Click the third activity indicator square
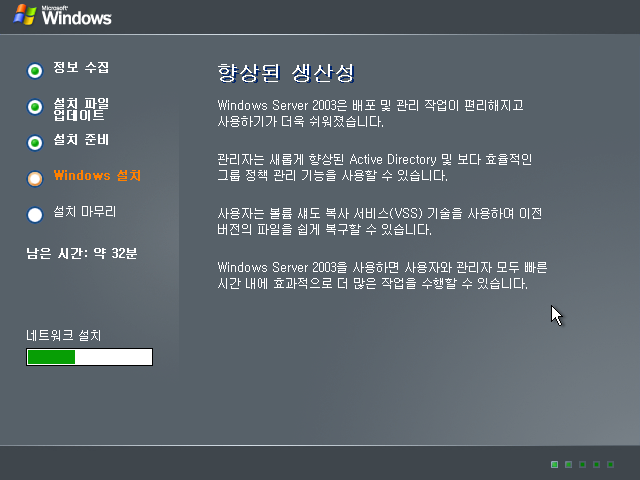The height and width of the screenshot is (480, 640). click(582, 464)
